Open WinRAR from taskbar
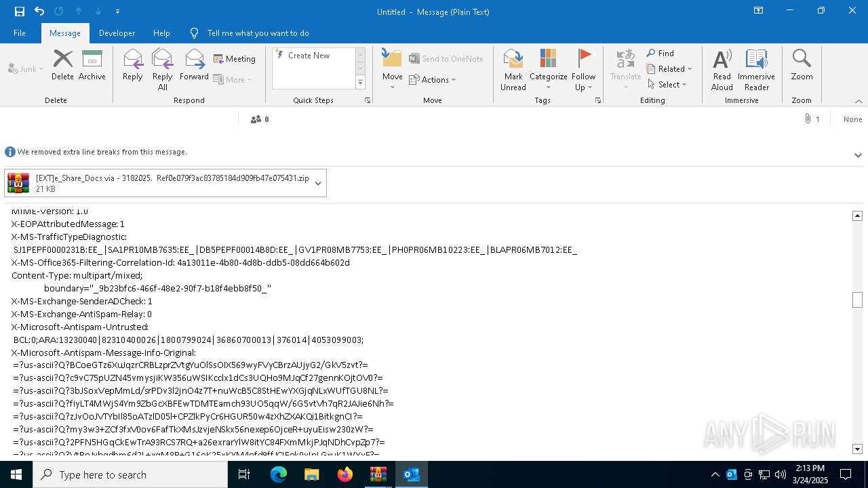 378,474
